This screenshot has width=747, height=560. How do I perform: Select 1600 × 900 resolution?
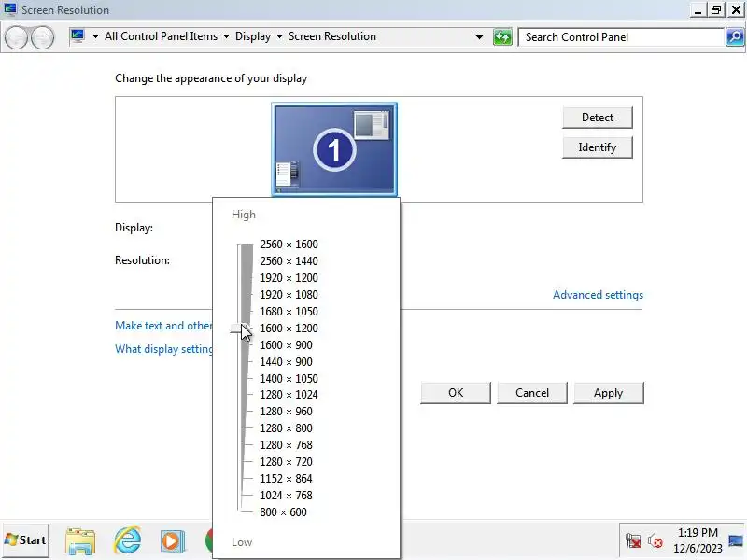[x=286, y=344]
